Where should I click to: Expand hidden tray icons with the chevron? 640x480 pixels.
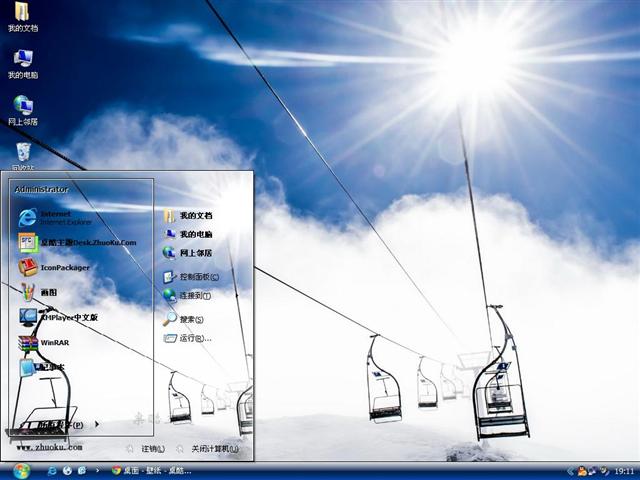click(571, 471)
